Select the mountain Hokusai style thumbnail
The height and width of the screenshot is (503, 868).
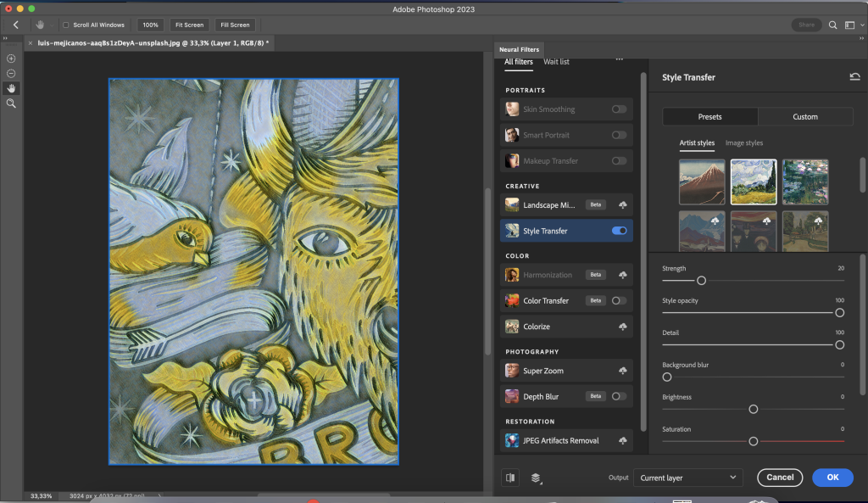(702, 182)
